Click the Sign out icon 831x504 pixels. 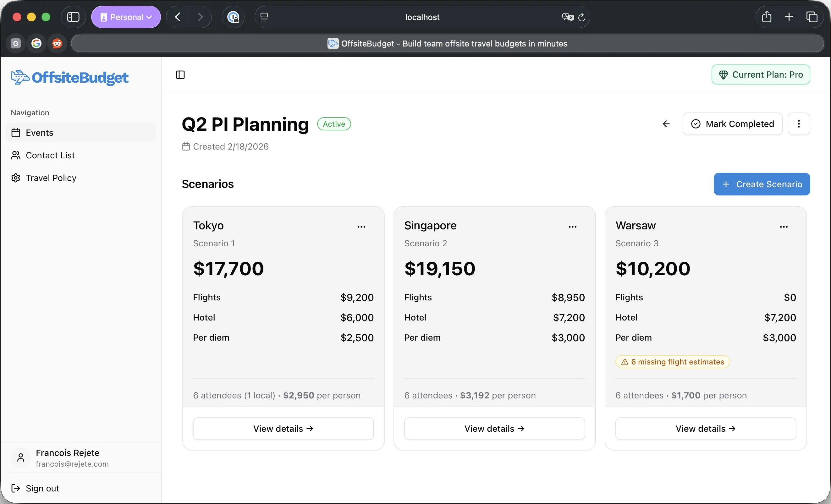tap(15, 488)
